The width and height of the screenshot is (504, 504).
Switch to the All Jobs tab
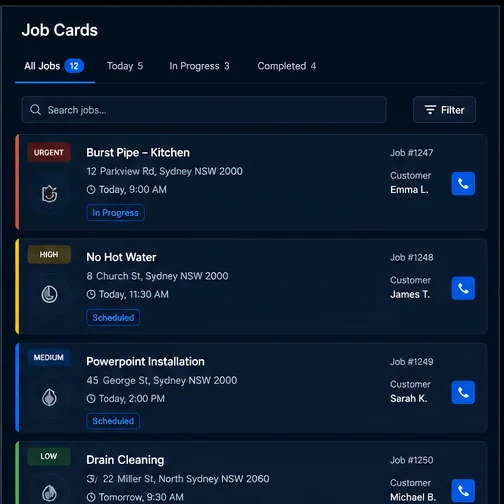[x=55, y=66]
